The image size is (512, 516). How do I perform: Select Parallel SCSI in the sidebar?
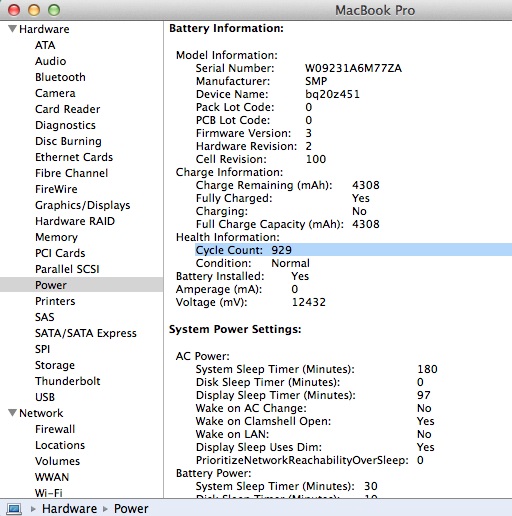pos(67,269)
